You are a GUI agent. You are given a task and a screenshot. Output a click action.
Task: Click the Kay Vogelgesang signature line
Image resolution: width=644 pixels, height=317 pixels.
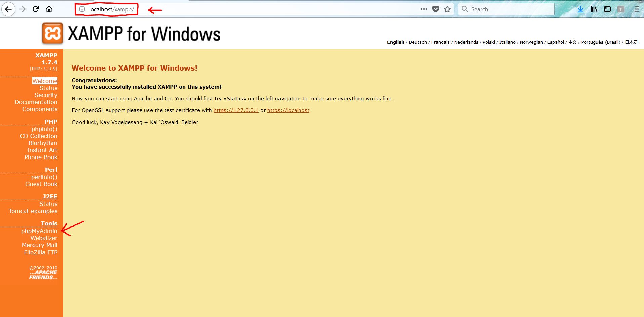(x=135, y=122)
